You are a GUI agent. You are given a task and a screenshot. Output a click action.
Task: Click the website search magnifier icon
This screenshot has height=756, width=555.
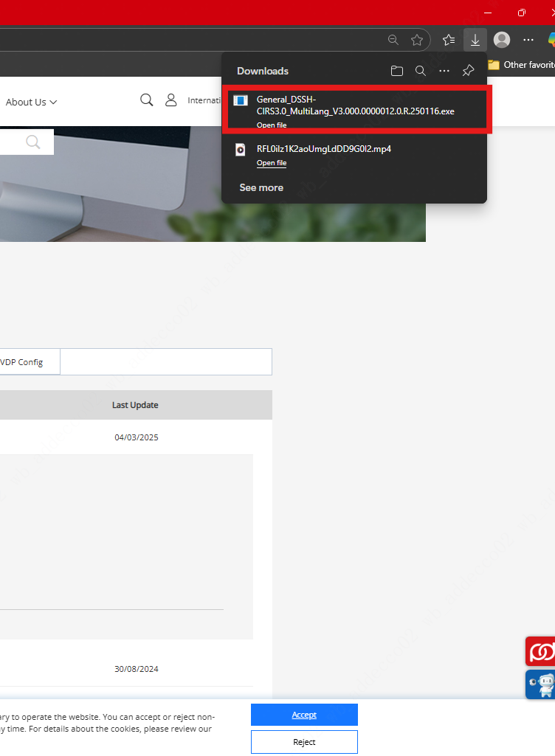146,100
